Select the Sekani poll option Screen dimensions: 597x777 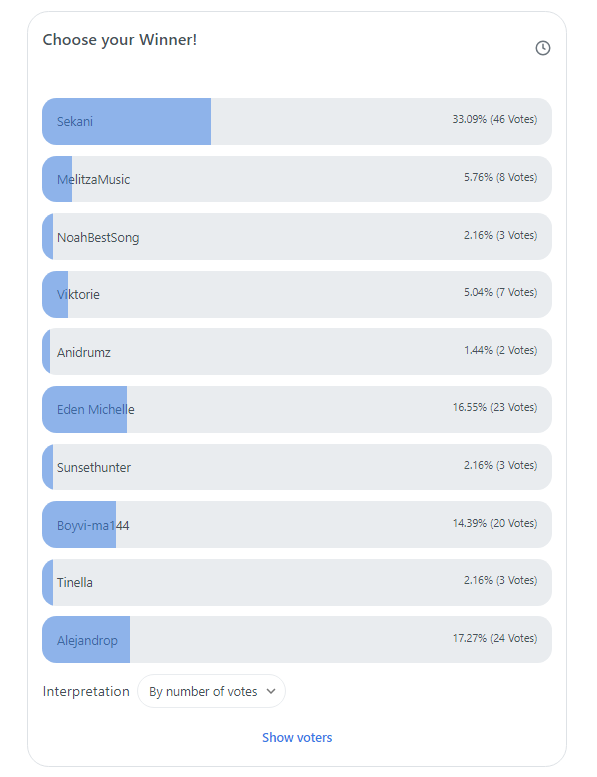point(297,121)
